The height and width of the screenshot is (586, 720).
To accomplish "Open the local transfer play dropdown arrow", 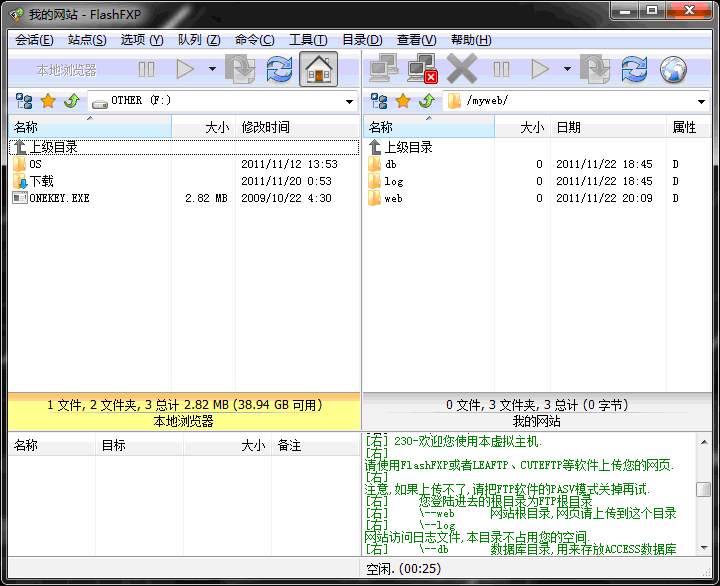I will point(212,69).
